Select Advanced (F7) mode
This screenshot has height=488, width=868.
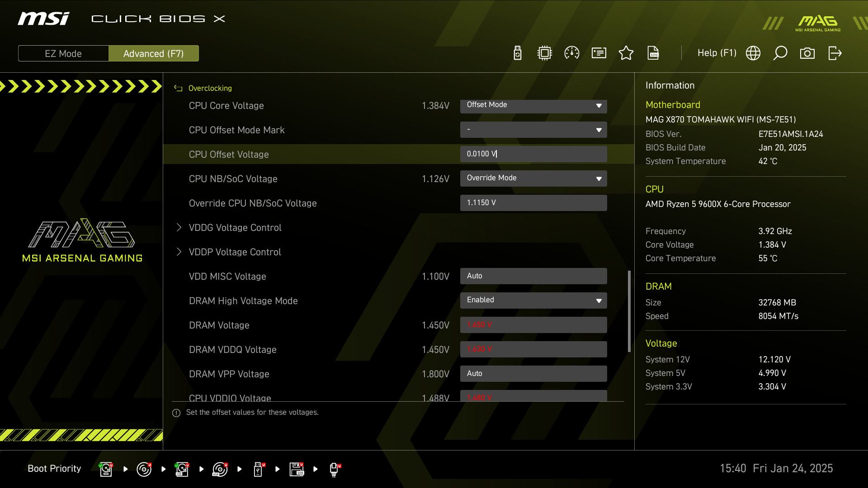pyautogui.click(x=154, y=53)
